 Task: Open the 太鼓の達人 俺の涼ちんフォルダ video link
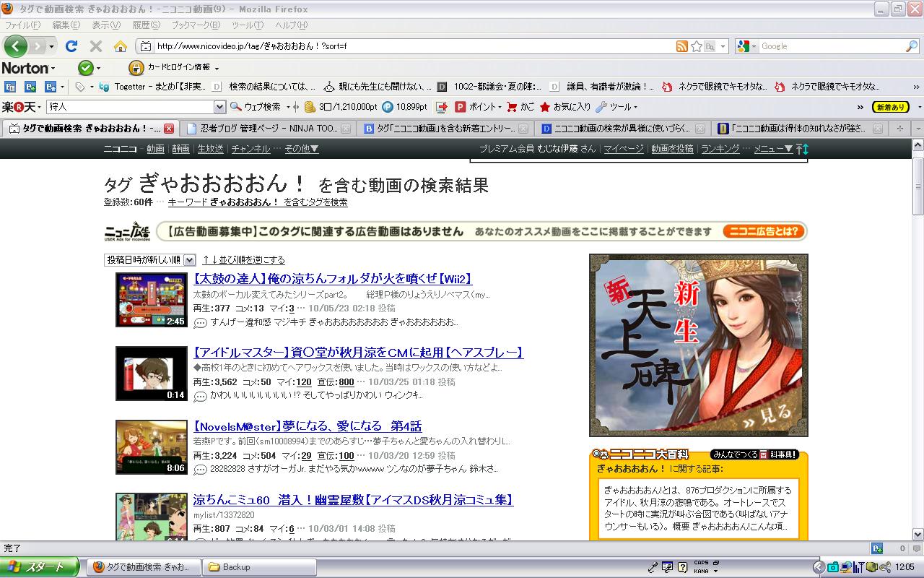point(333,279)
